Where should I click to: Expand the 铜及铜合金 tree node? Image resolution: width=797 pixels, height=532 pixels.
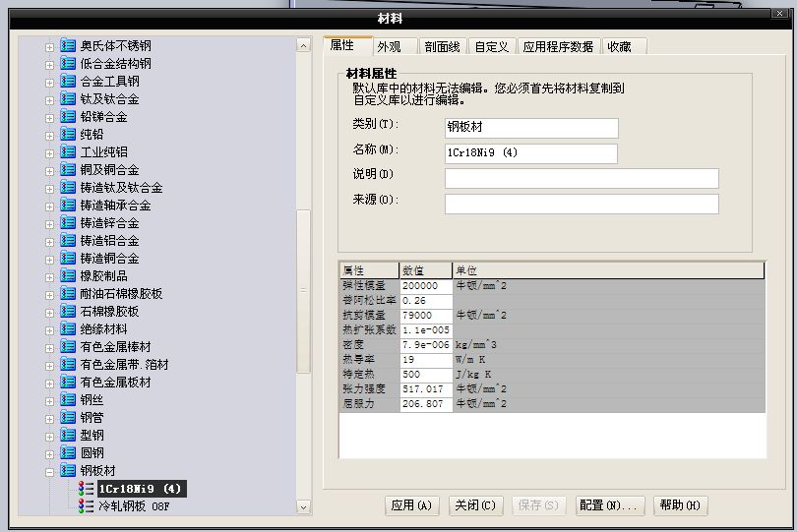49,171
